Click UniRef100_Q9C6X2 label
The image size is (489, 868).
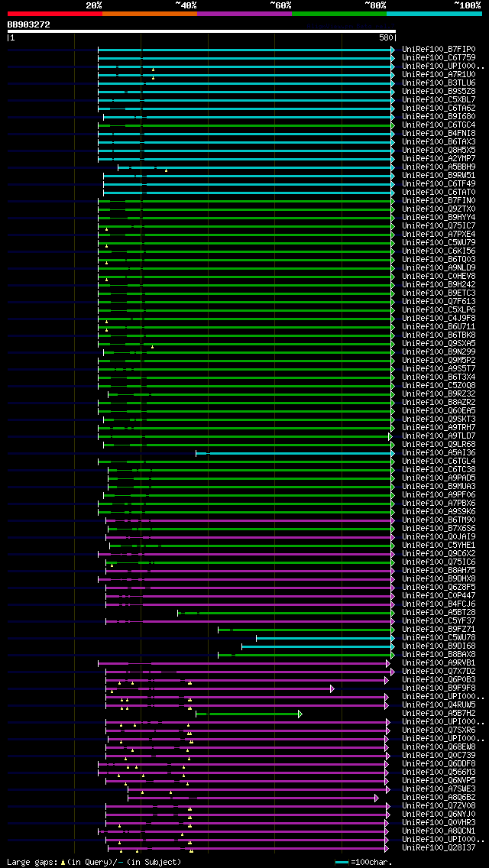pyautogui.click(x=439, y=554)
